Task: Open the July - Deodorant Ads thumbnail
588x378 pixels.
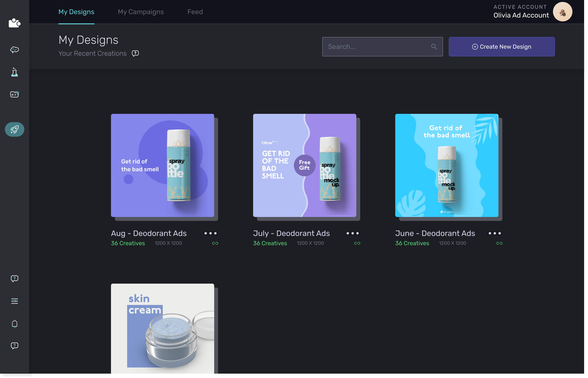Action: [305, 165]
